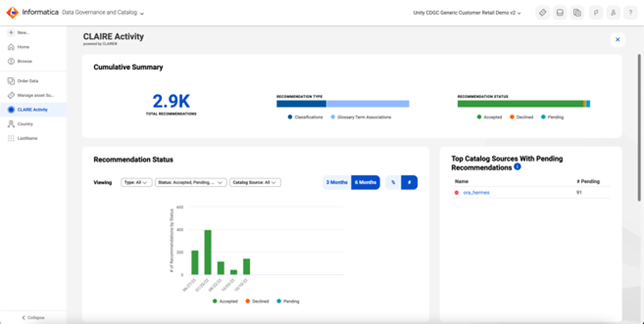Open the Type: All filter dropdown
The image size is (644, 324).
click(136, 182)
